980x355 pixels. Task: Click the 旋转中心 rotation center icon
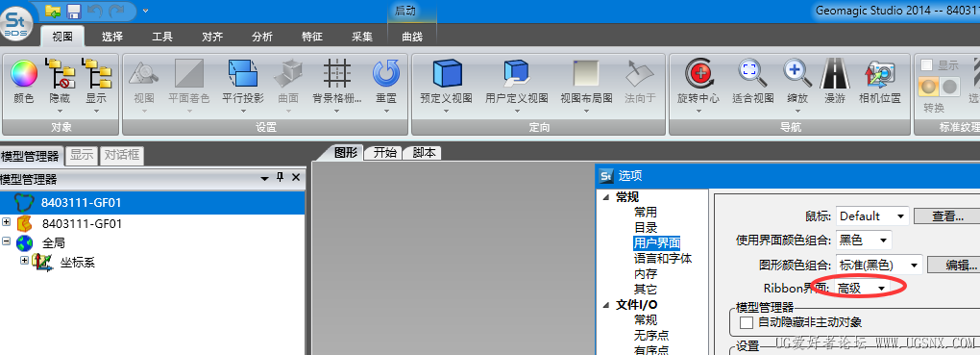(698, 74)
